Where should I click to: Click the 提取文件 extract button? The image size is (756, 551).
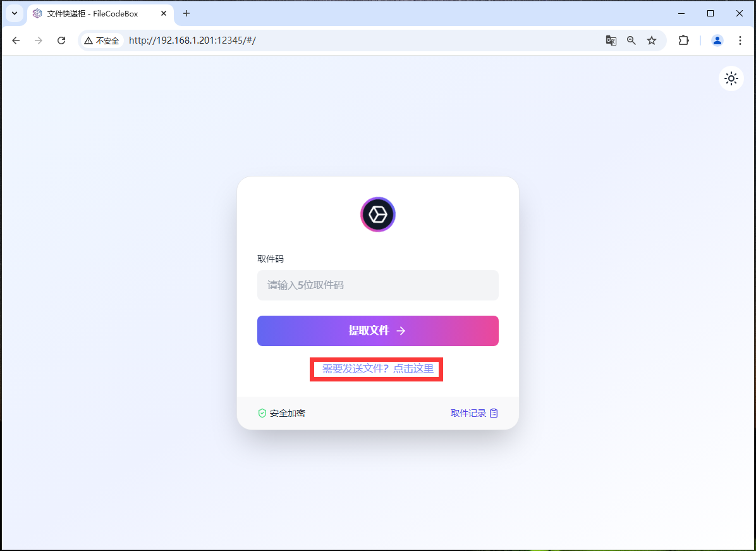pos(377,331)
